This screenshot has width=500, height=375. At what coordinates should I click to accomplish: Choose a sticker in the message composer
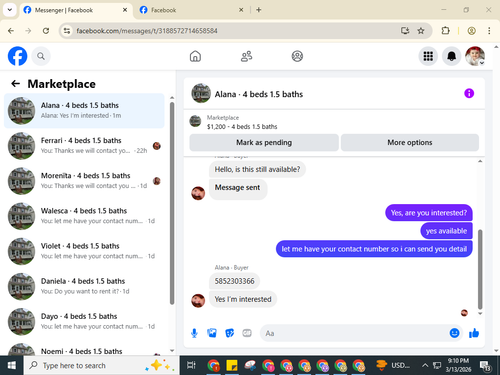[x=230, y=333]
